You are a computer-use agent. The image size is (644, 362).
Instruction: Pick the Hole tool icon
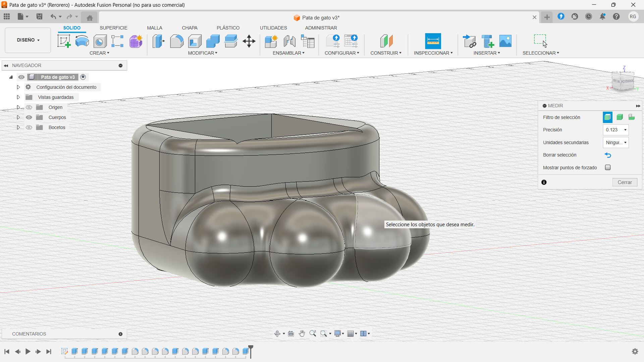click(100, 41)
